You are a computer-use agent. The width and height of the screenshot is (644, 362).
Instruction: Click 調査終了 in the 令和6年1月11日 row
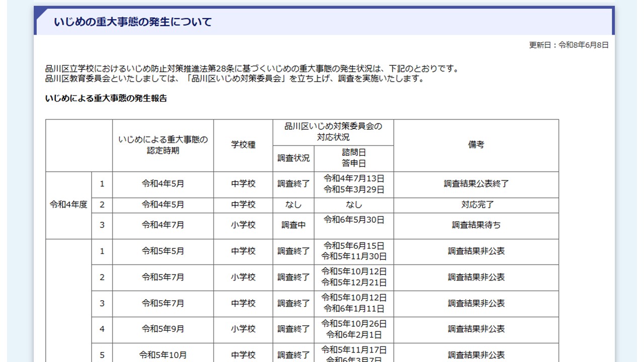pos(294,303)
